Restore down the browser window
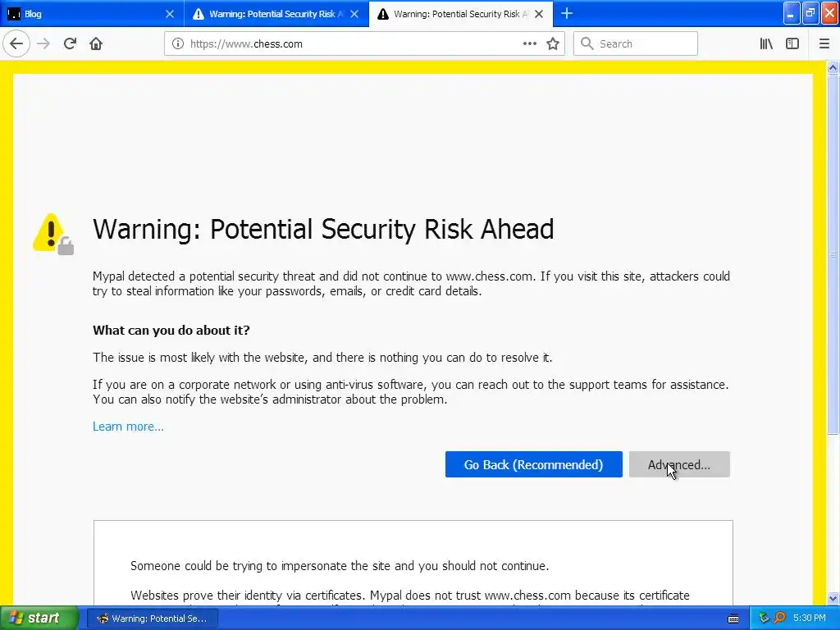 tap(810, 13)
